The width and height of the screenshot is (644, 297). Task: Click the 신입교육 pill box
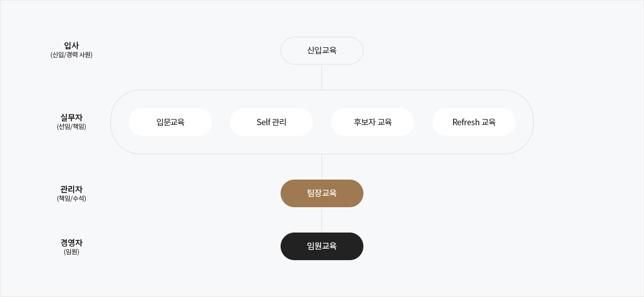[322, 51]
